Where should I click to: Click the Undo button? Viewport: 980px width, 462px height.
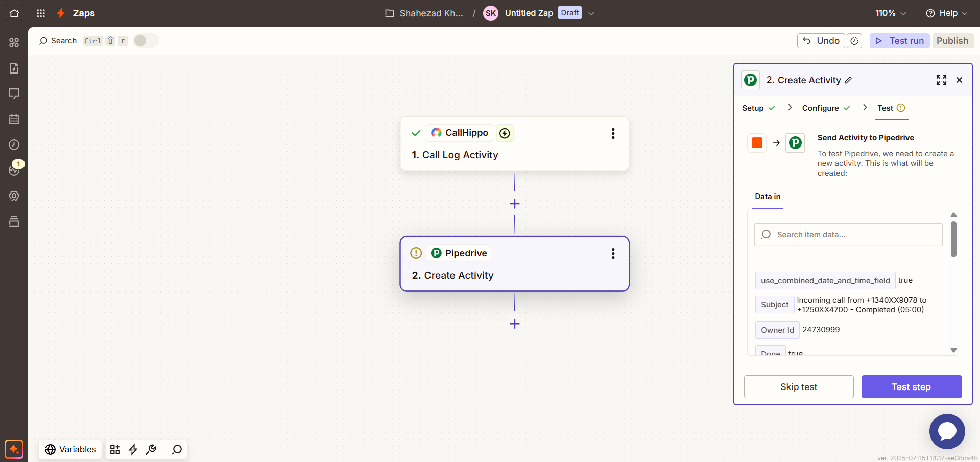(x=821, y=41)
